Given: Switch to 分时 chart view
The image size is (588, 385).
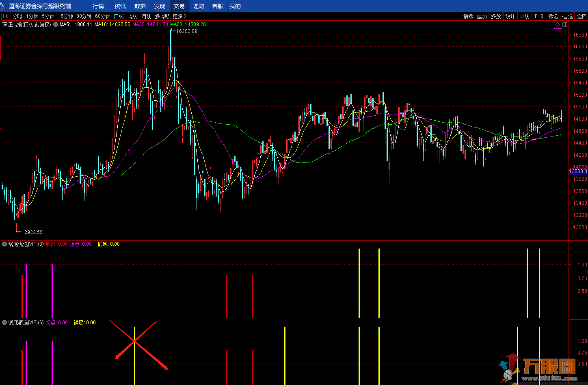Looking at the screenshot, I should (17, 17).
